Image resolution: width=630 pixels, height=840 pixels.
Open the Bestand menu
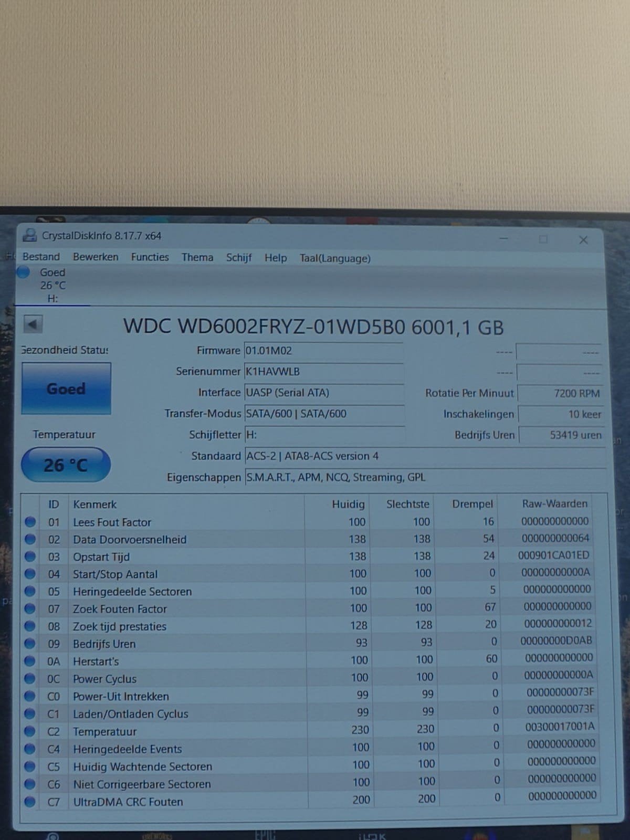pyautogui.click(x=41, y=257)
